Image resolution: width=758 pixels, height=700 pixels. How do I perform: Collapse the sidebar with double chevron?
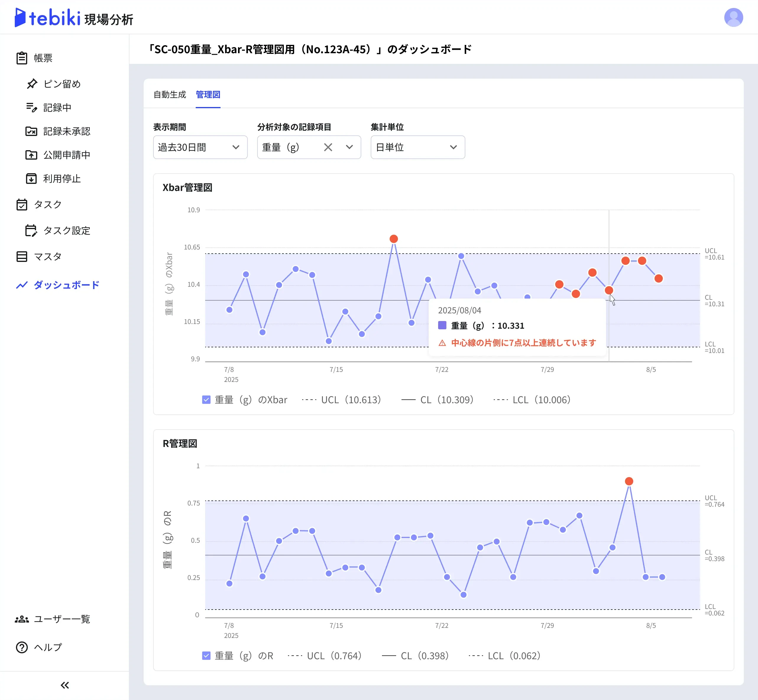(x=65, y=685)
